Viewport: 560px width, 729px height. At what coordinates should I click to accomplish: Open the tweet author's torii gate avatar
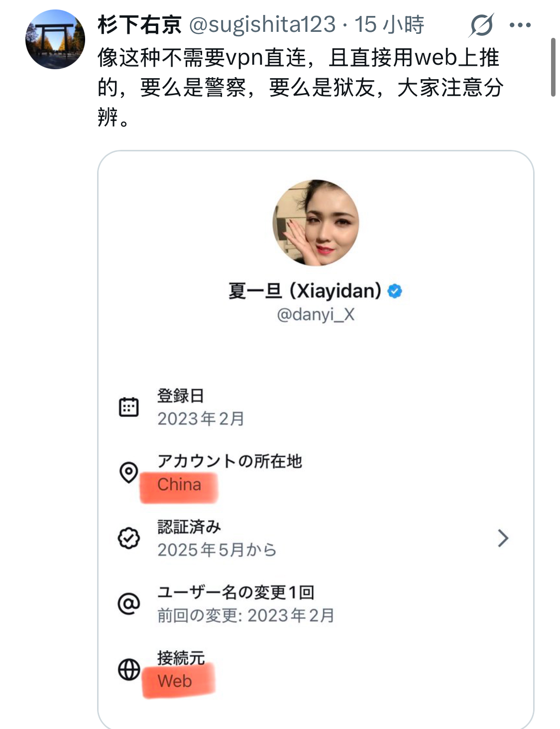click(x=55, y=39)
